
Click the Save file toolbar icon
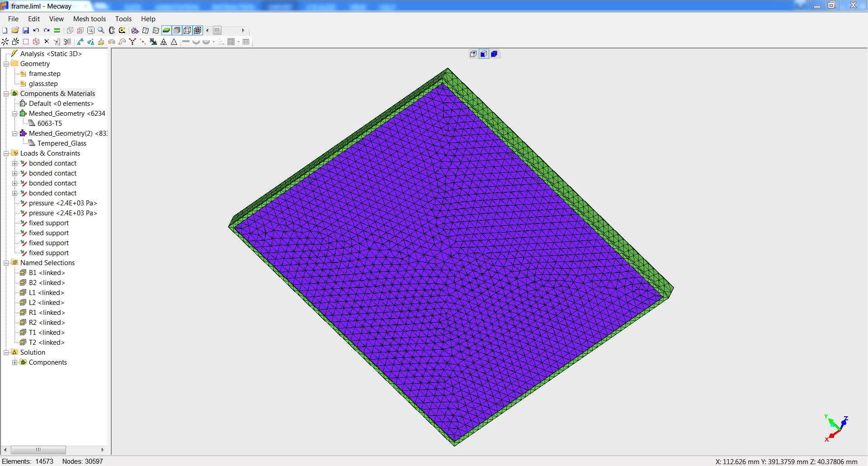tap(26, 30)
